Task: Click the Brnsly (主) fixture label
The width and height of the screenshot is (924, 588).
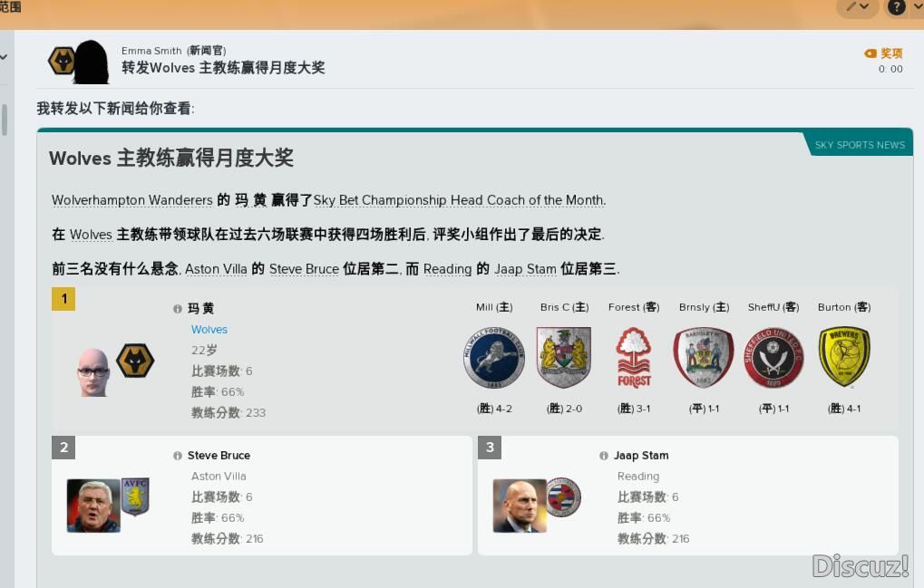Action: (x=704, y=307)
